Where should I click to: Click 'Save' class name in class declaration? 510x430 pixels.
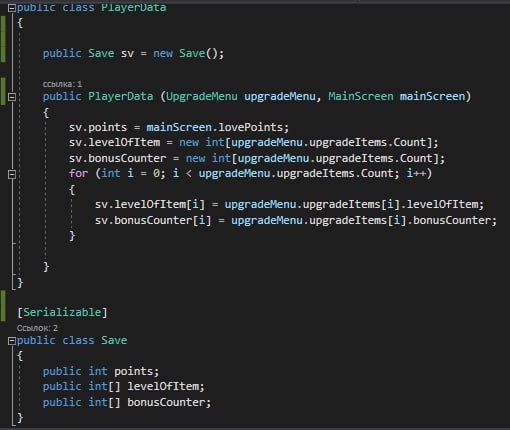[114, 340]
